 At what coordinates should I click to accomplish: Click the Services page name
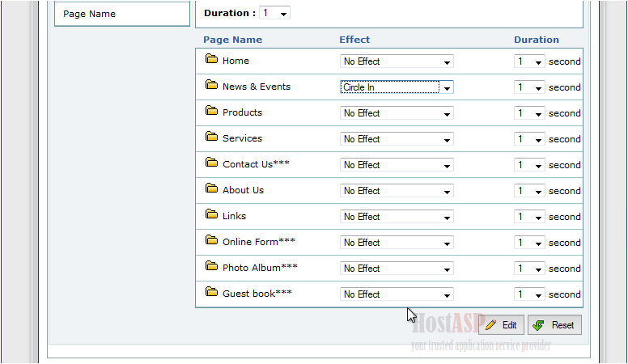(x=242, y=138)
